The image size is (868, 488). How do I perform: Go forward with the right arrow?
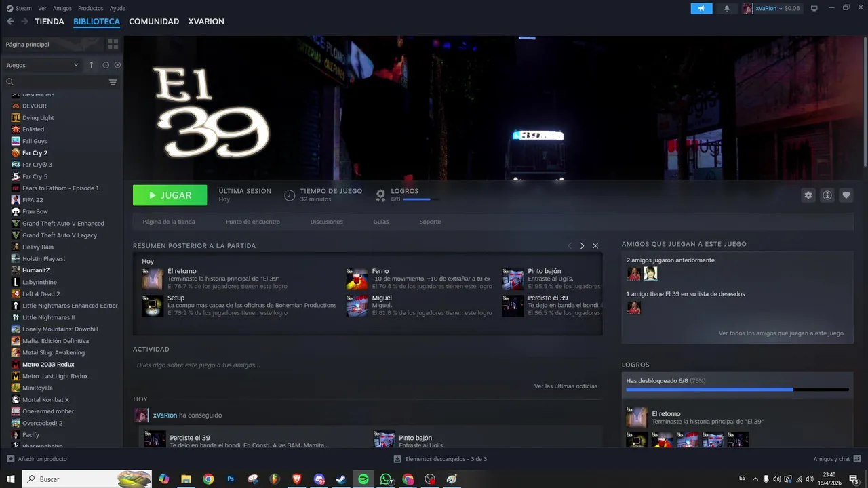tap(24, 22)
